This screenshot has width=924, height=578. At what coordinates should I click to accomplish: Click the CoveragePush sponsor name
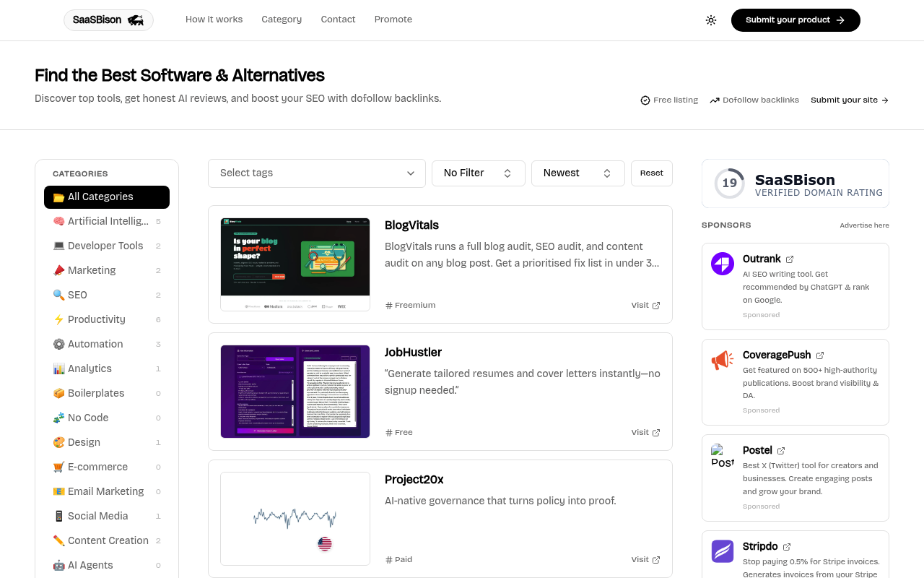pyautogui.click(x=777, y=355)
